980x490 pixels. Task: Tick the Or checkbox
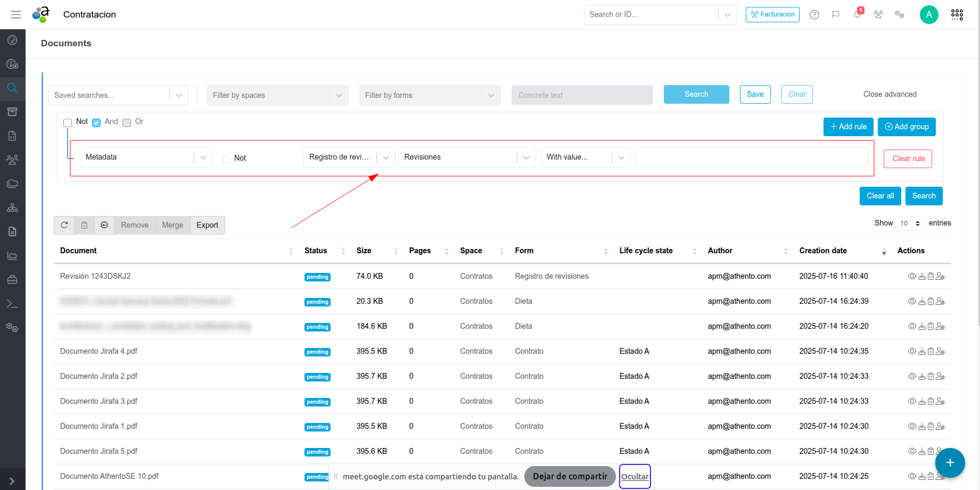127,123
